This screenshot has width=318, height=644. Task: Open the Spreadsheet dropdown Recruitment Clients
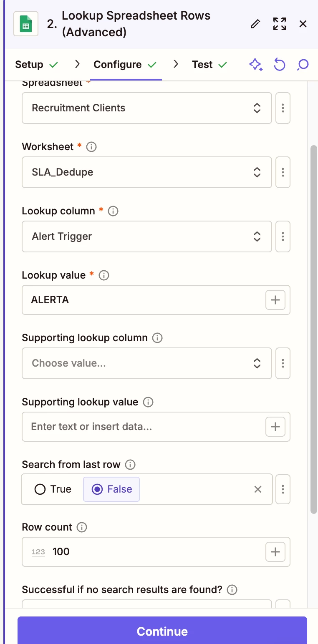point(146,108)
